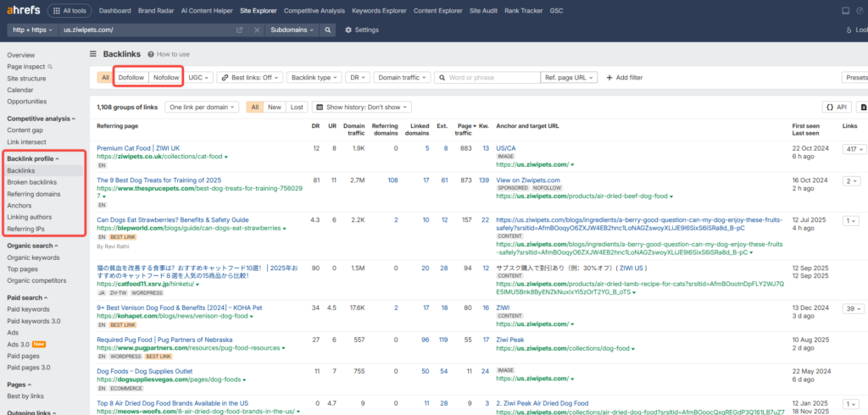Clear the URL field with the X icon
The width and height of the screenshot is (868, 415).
tap(257, 30)
